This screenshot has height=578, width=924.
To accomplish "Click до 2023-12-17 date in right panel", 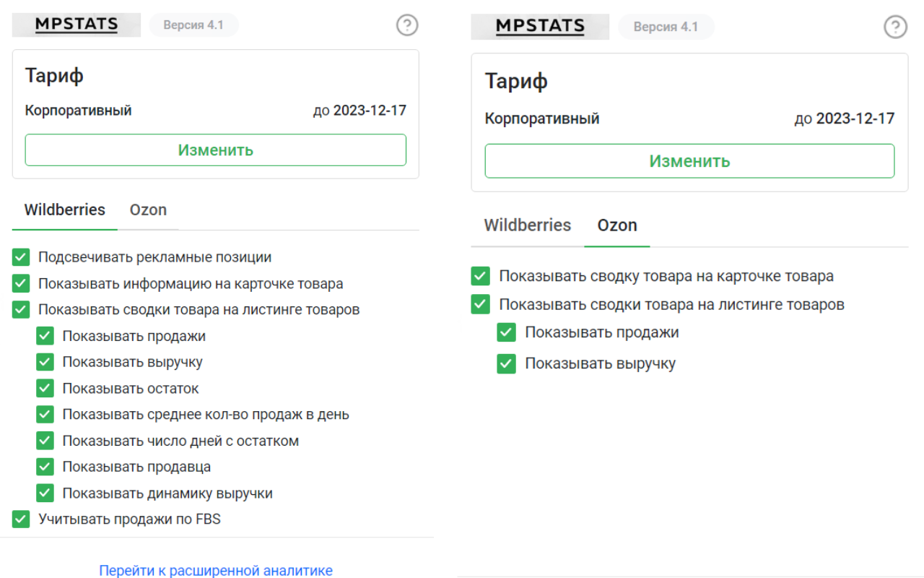I will coord(845,118).
